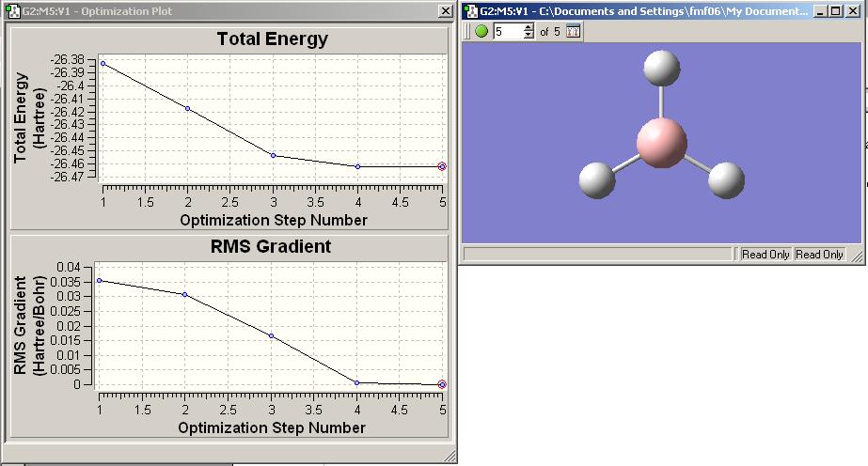Click the Optimization Plot window title icon
The width and height of the screenshot is (868, 466).
pos(12,11)
